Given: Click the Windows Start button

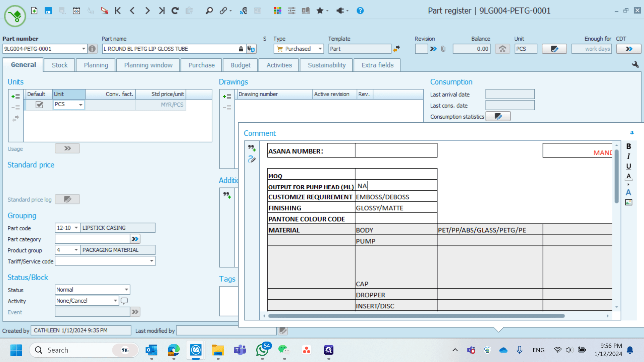Looking at the screenshot, I should coord(16,350).
